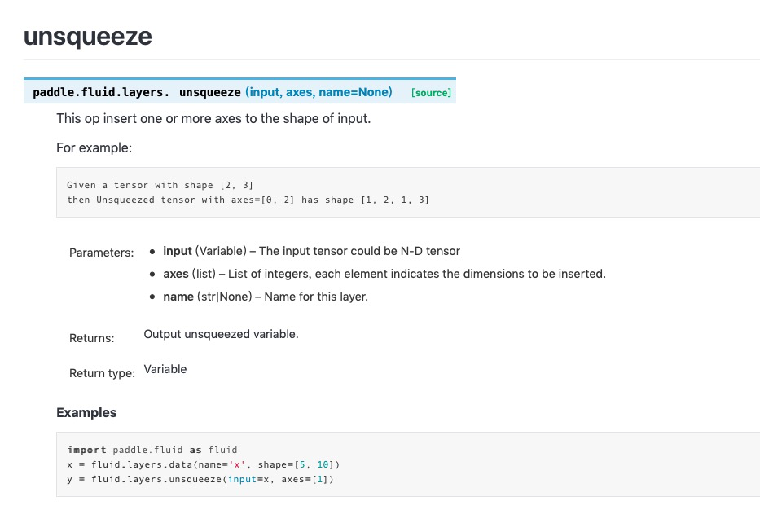
Task: Click the signature arguments (input, axes, name=None)
Action: coord(318,92)
